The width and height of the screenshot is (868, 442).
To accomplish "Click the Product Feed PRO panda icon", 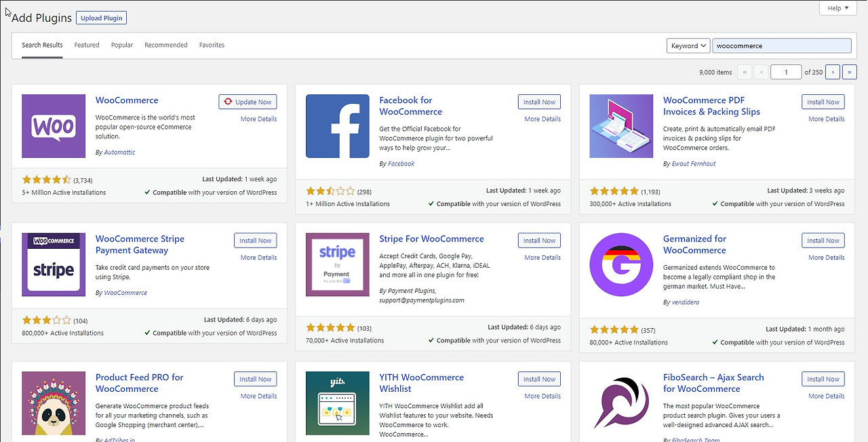I will pos(54,403).
